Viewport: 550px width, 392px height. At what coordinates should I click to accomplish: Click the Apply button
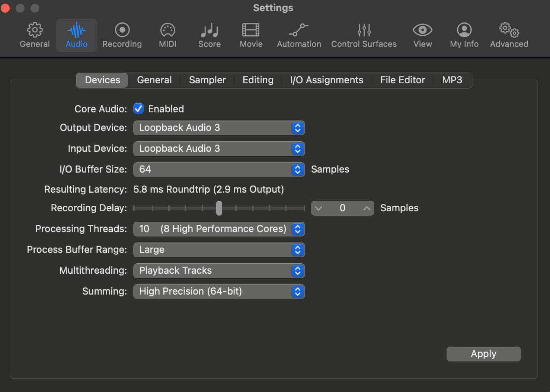point(483,354)
